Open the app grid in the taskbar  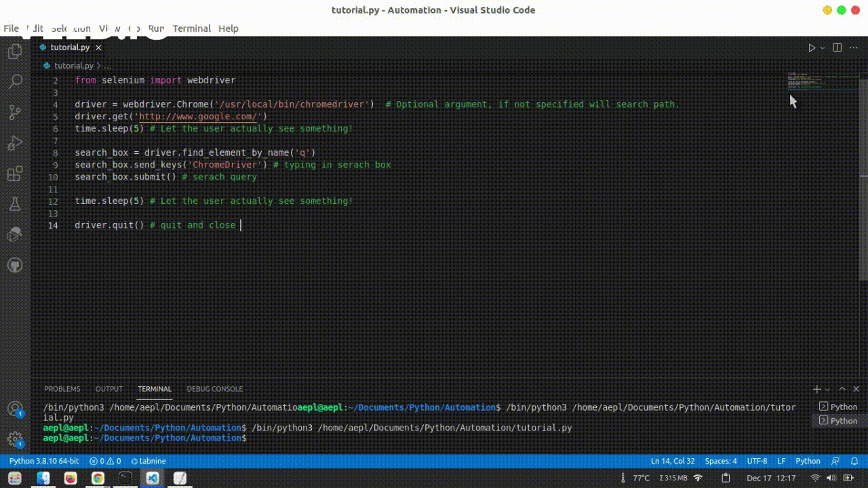click(15, 478)
